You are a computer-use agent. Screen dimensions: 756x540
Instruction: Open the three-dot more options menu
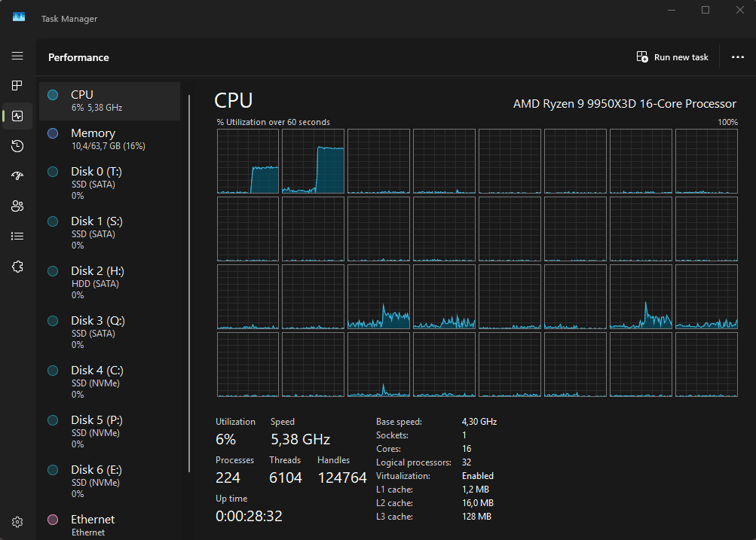738,56
